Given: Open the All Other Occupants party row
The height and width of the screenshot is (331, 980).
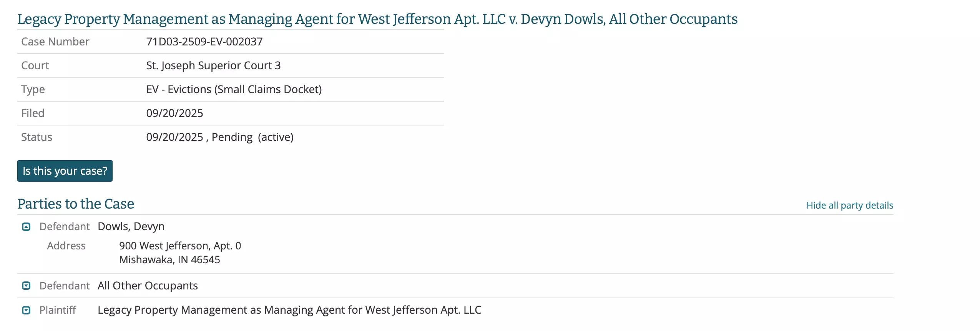Looking at the screenshot, I should [455, 286].
